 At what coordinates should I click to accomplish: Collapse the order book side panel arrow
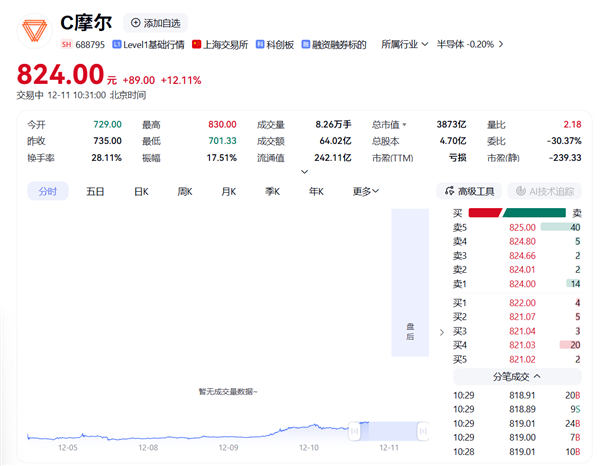441,332
